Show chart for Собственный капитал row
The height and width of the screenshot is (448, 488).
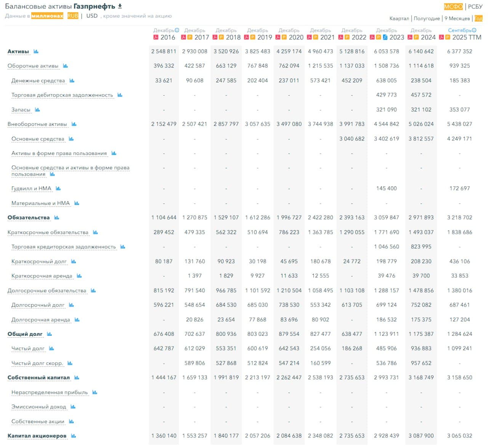[77, 378]
